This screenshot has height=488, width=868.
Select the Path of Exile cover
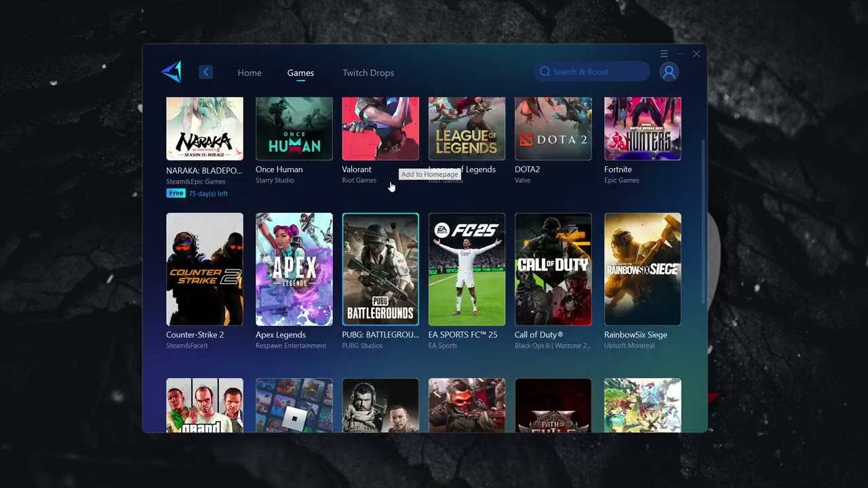(x=553, y=405)
